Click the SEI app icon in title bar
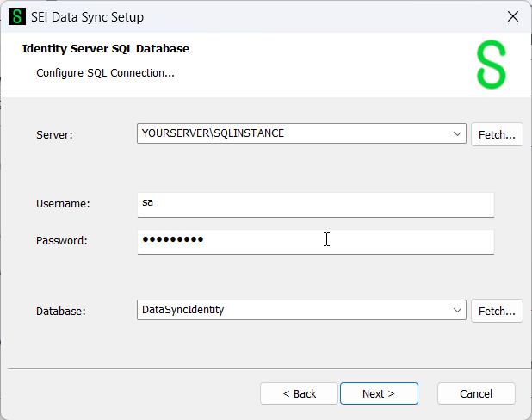 click(17, 17)
